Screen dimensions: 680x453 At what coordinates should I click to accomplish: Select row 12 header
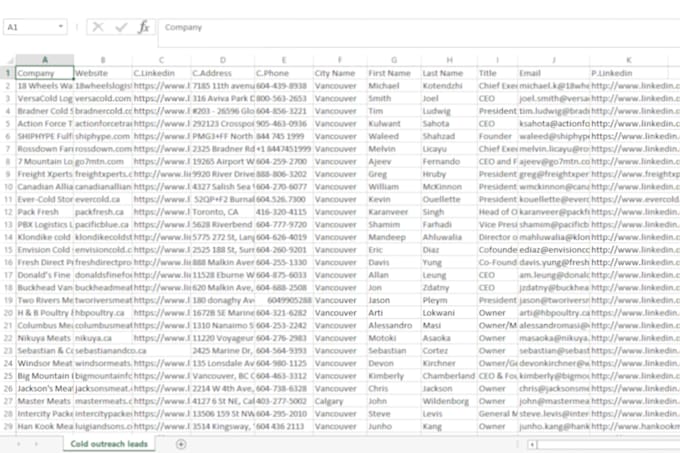click(8, 212)
